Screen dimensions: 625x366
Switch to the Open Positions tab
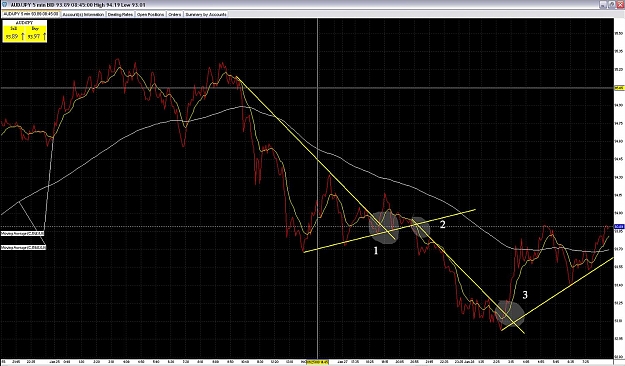pos(150,14)
